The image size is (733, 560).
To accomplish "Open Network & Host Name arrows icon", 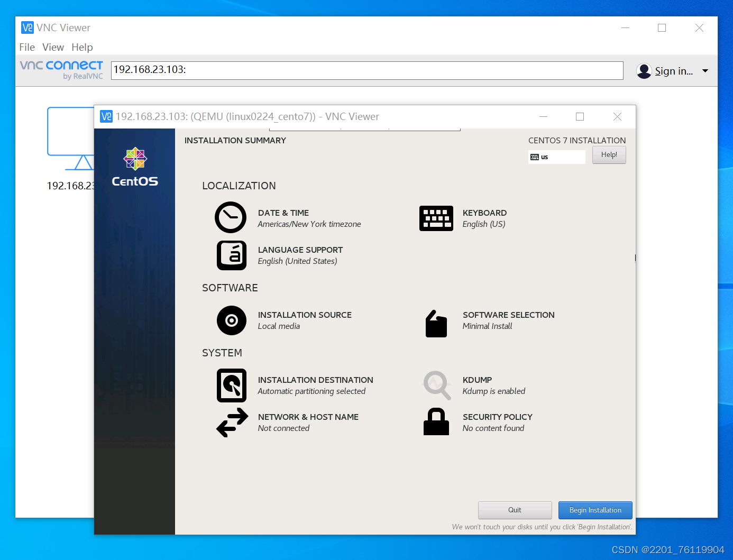I will pyautogui.click(x=232, y=423).
